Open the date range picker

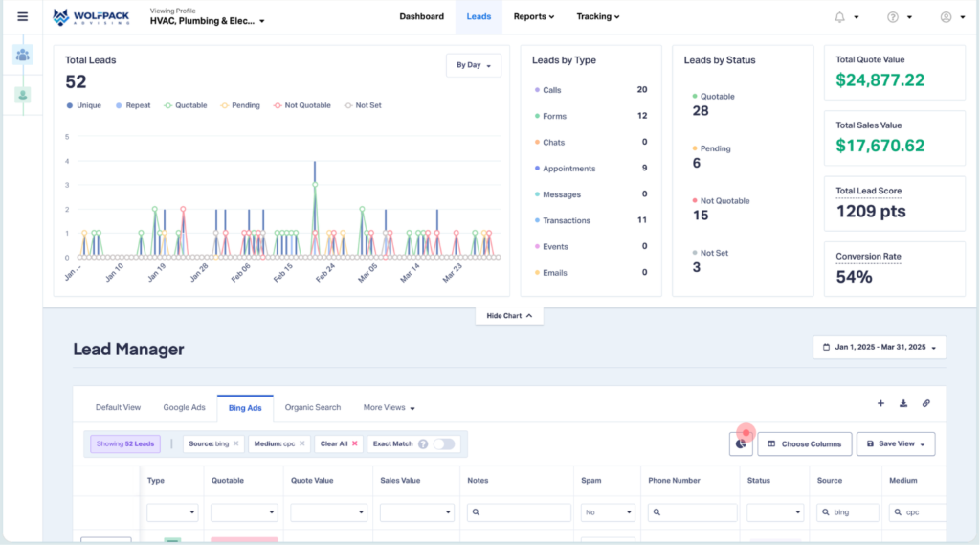[880, 347]
